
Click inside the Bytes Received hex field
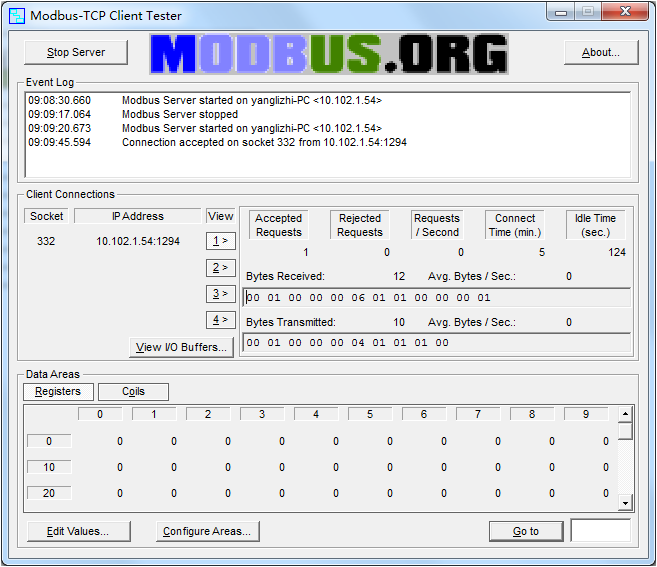[437, 298]
